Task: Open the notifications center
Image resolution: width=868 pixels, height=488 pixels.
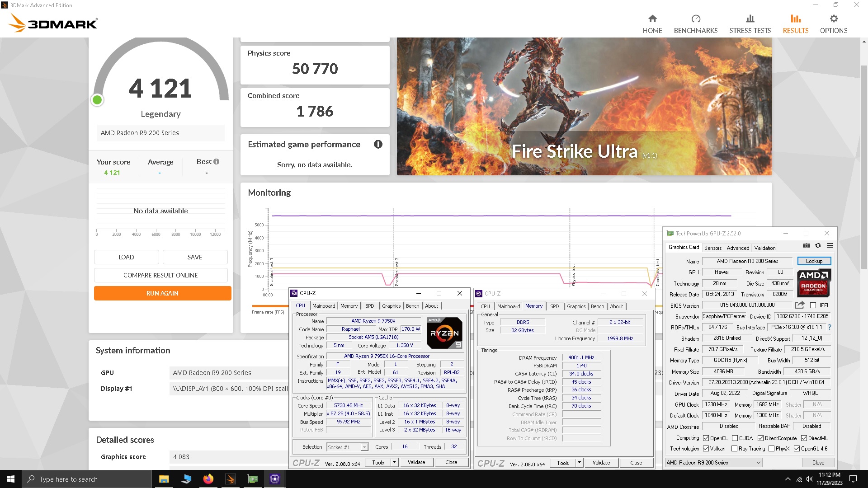Action: 853,479
